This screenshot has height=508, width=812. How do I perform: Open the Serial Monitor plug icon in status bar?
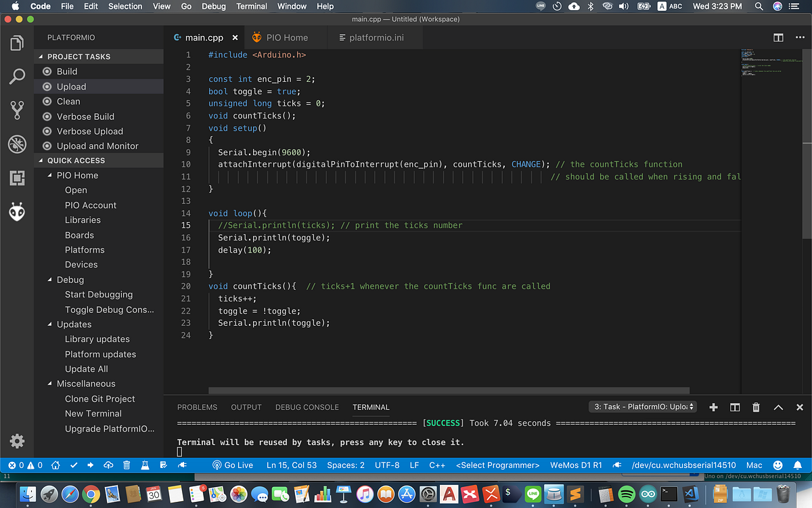181,465
